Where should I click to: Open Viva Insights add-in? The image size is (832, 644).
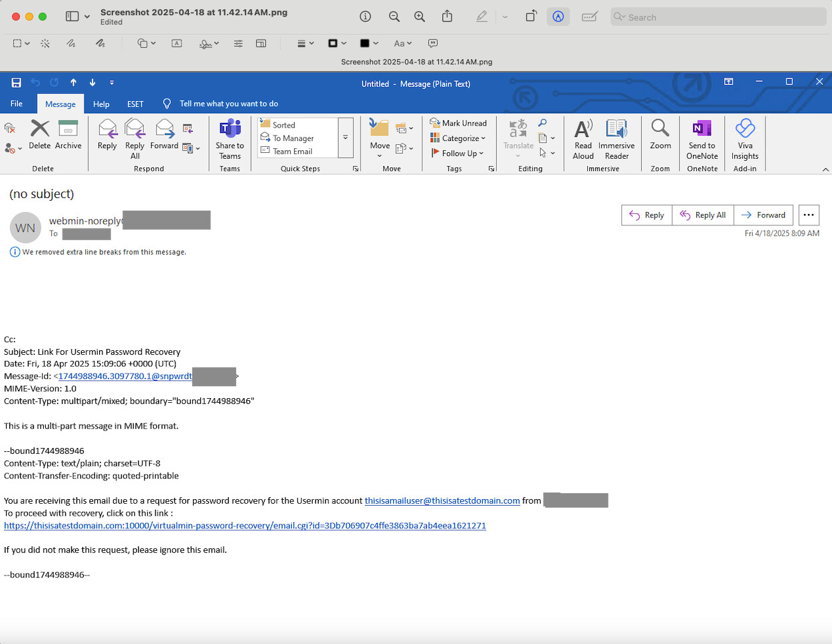point(745,140)
